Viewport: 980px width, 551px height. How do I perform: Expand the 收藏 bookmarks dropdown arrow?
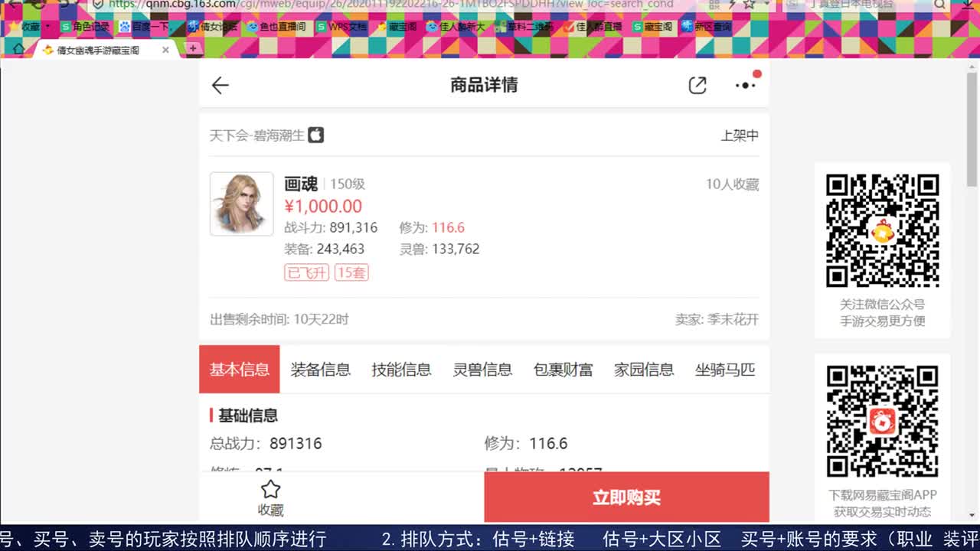(x=48, y=26)
